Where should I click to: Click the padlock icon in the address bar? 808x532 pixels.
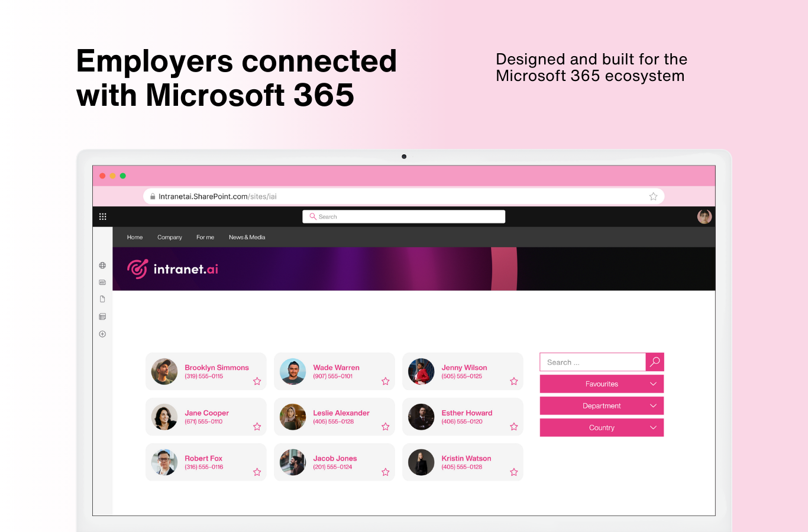(x=152, y=196)
